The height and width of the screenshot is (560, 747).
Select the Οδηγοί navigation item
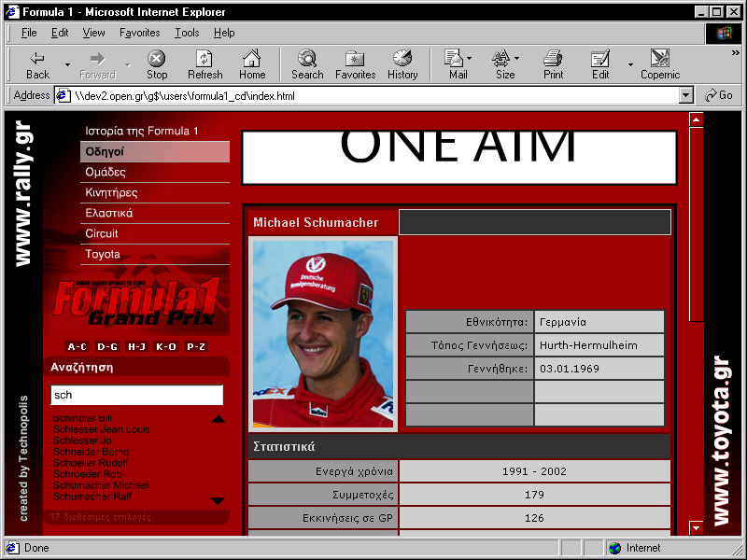click(155, 151)
